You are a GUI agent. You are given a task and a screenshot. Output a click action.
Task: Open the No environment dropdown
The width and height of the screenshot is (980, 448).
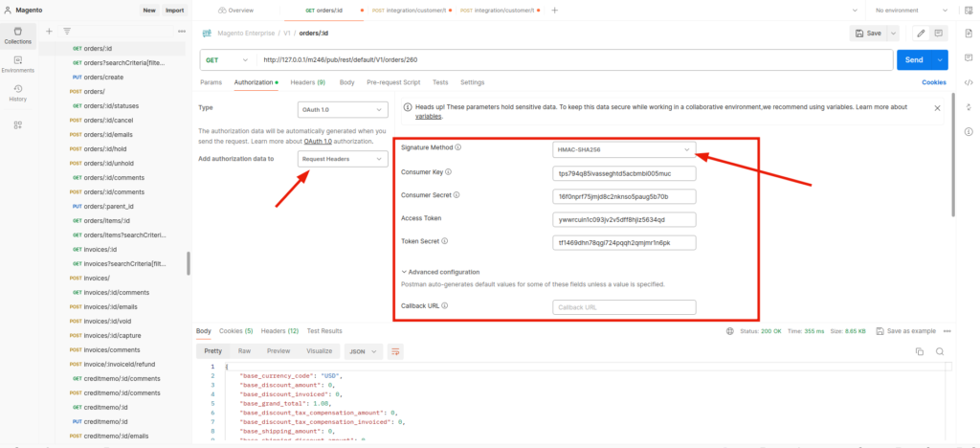point(912,10)
